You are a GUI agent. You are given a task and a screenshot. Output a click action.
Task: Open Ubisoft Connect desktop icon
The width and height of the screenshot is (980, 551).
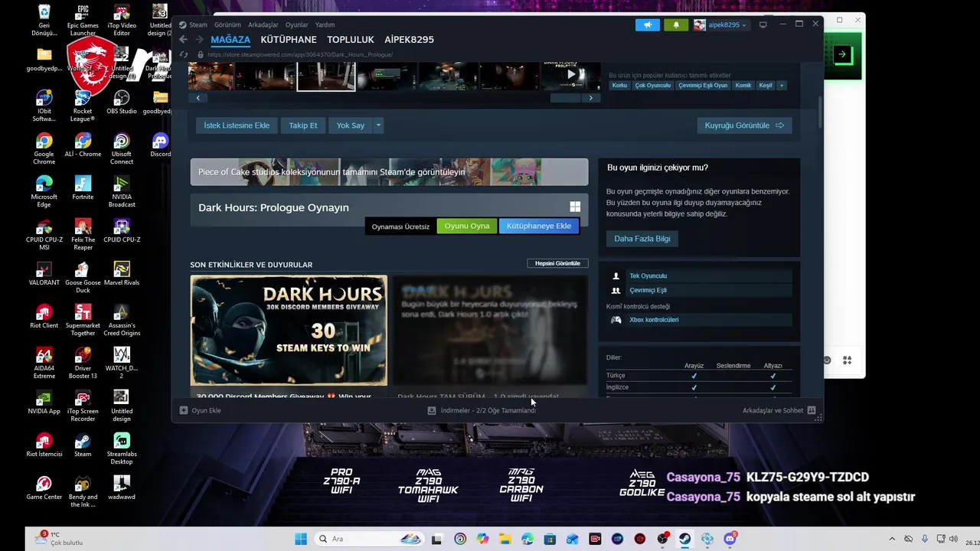[122, 148]
